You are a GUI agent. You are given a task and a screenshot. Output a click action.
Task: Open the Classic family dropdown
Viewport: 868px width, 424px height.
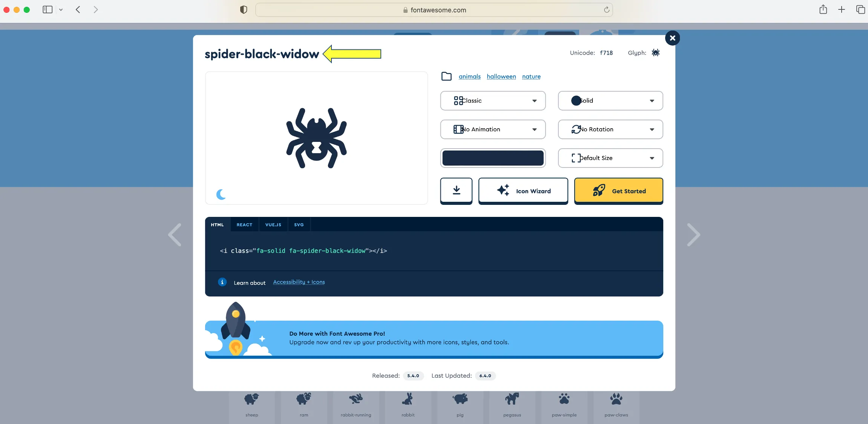[x=493, y=101]
